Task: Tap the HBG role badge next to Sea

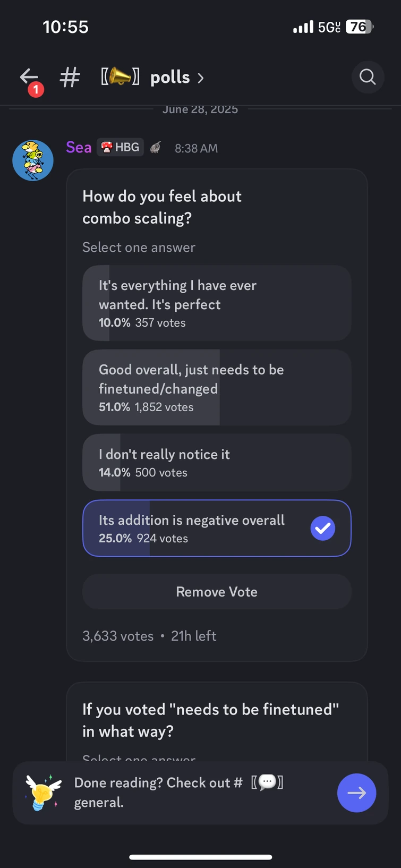Action: click(120, 147)
